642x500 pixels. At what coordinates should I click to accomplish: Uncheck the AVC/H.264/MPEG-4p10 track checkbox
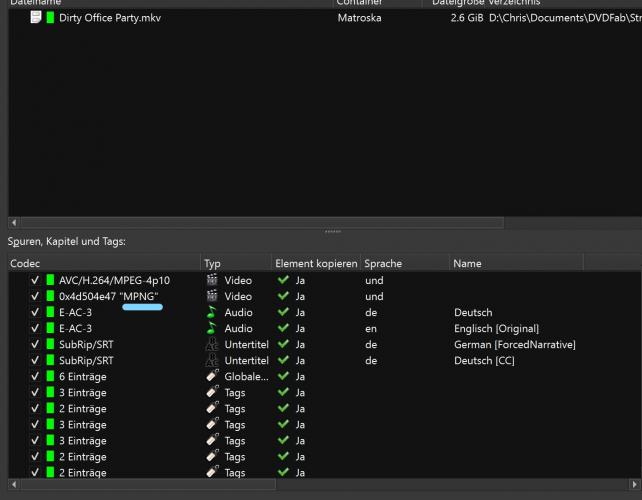[36, 281]
